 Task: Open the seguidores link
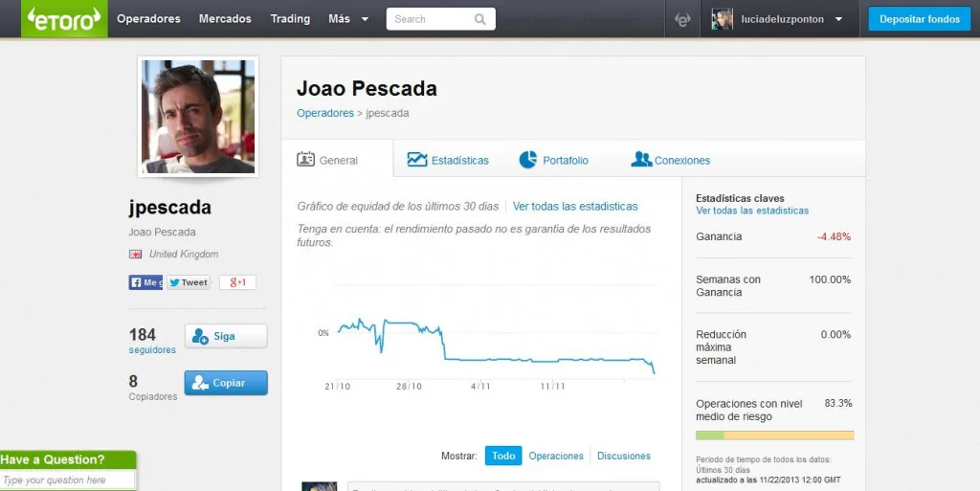click(x=152, y=349)
